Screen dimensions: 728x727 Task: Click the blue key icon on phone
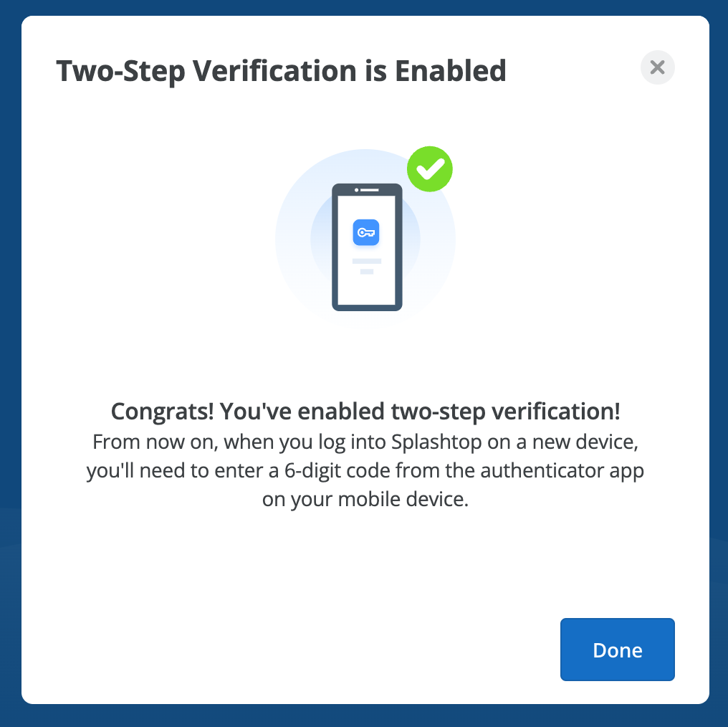tap(366, 232)
